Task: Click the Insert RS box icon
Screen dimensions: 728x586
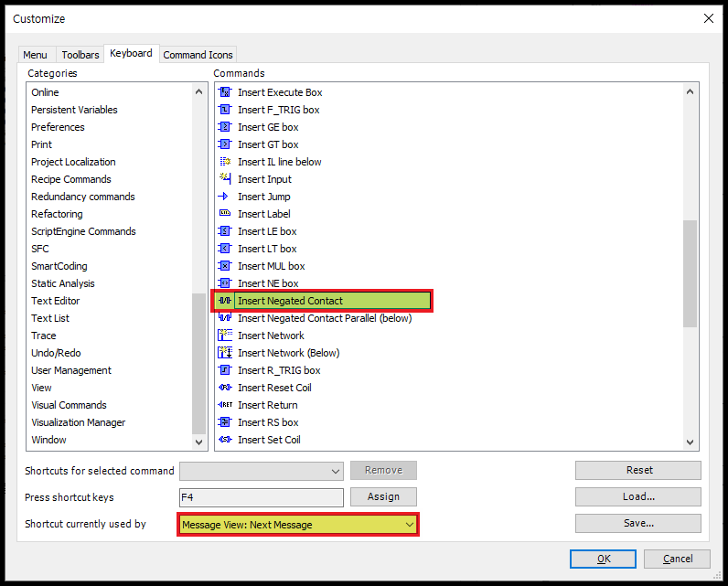Action: (x=225, y=422)
